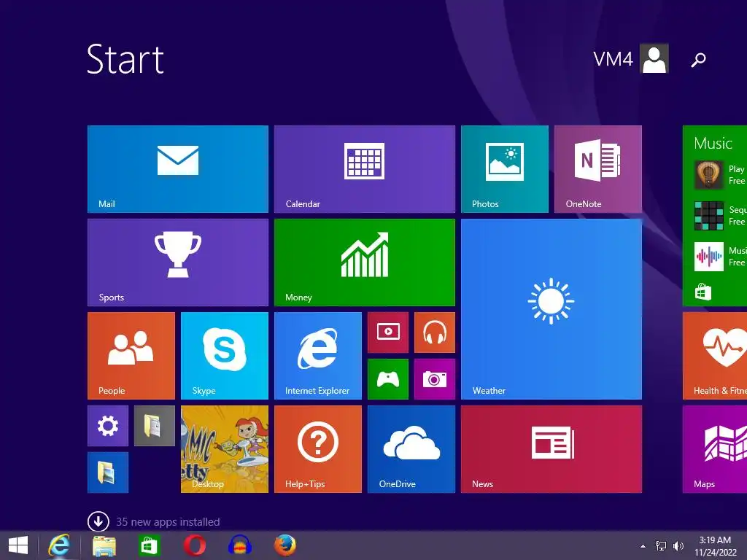Open the Calendar tile

point(365,169)
